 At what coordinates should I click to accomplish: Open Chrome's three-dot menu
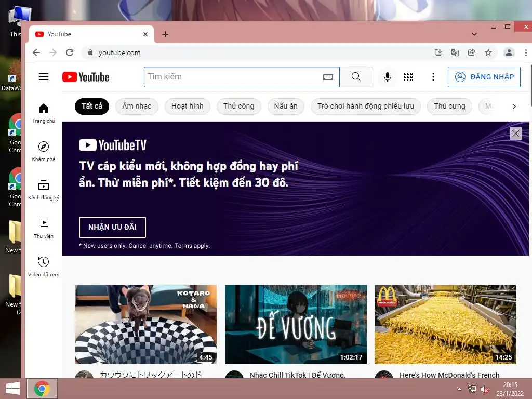click(x=526, y=52)
